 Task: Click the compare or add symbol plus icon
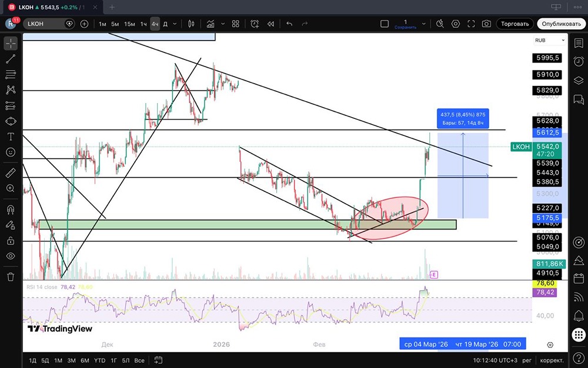point(84,24)
